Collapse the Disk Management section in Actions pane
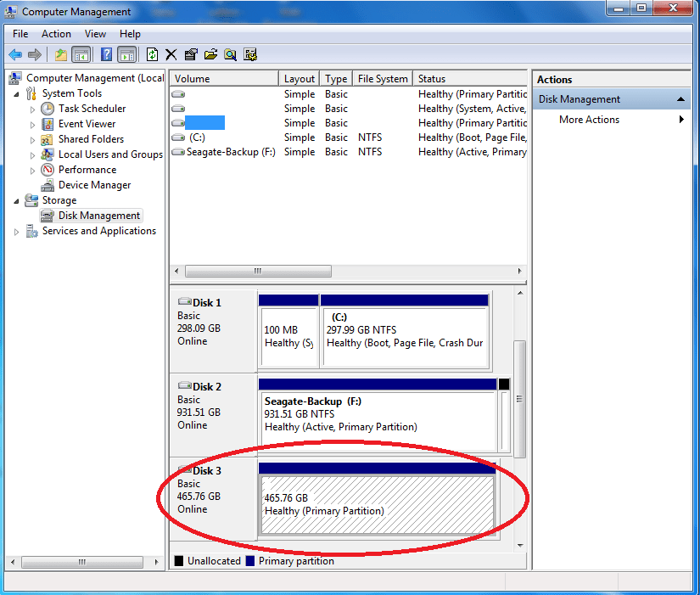 tap(680, 98)
